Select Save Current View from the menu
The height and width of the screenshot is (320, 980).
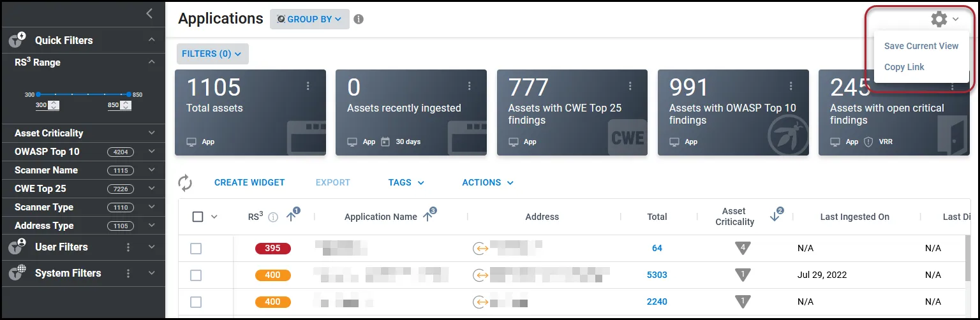point(921,46)
